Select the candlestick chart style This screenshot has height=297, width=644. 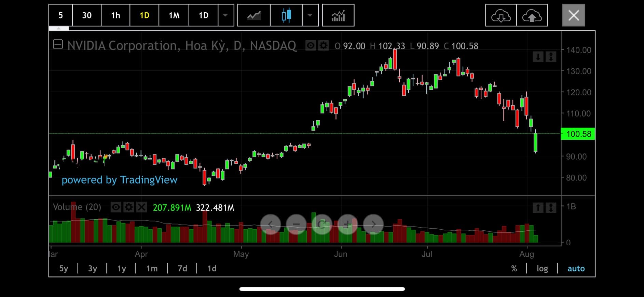[x=286, y=15]
